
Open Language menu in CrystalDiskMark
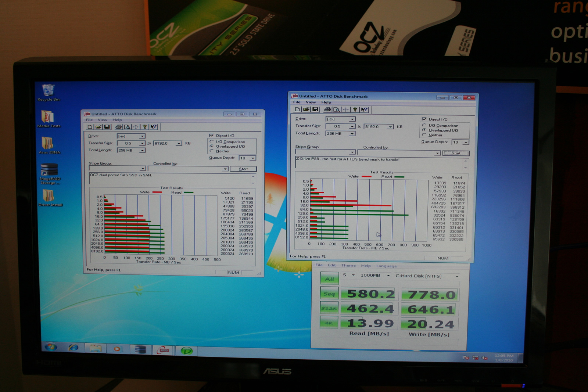(x=386, y=266)
